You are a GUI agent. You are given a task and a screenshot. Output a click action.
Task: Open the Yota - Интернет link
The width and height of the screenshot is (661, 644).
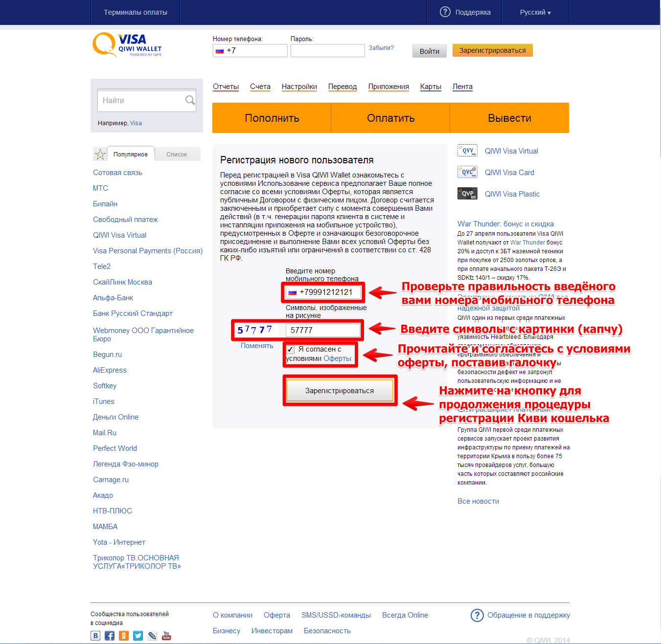click(119, 542)
